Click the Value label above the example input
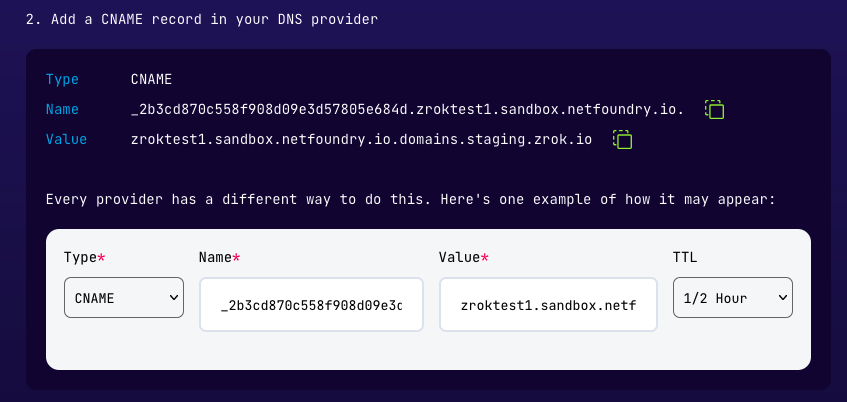This screenshot has height=402, width=847. 459,257
